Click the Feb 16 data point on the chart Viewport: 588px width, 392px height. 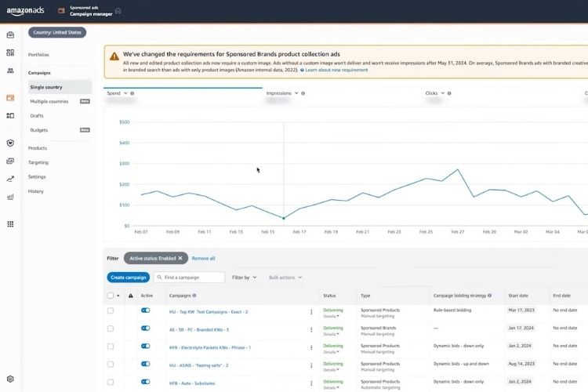(284, 218)
